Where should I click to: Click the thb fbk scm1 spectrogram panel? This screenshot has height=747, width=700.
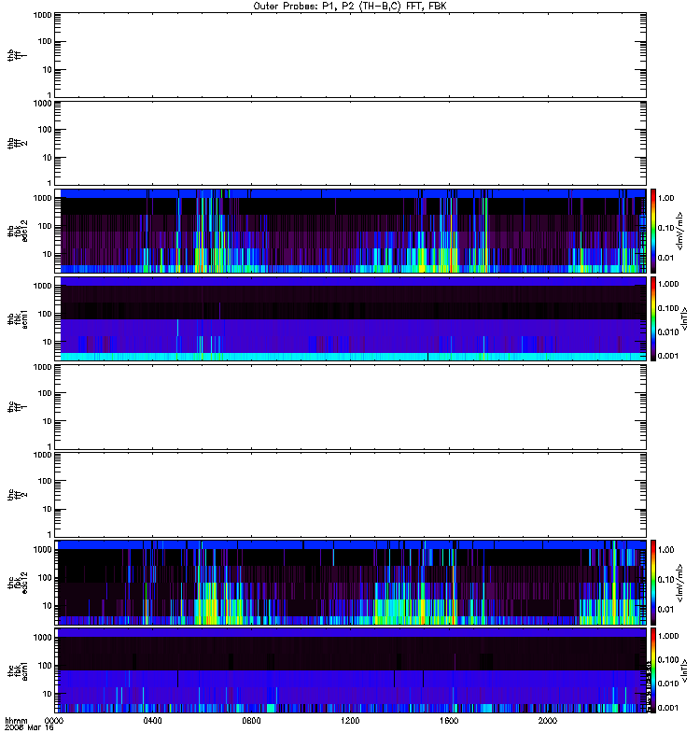351,318
